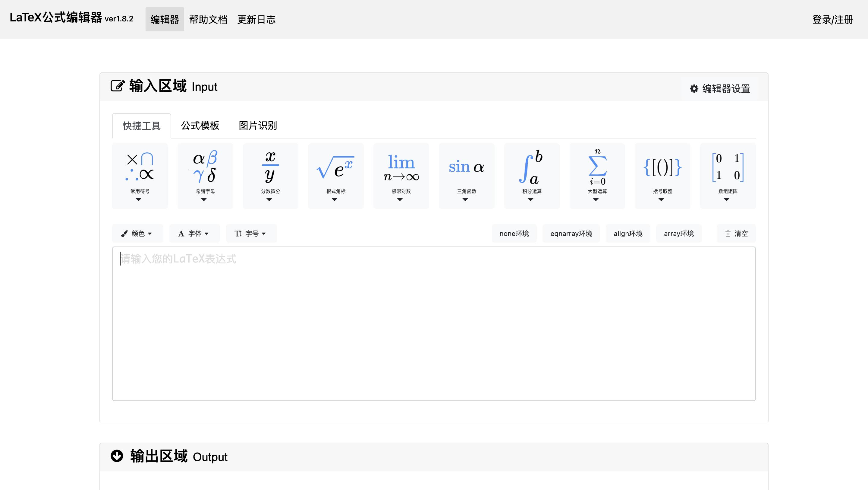Open editor settings (编辑器设置) gear
This screenshot has width=868, height=490.
[x=720, y=89]
